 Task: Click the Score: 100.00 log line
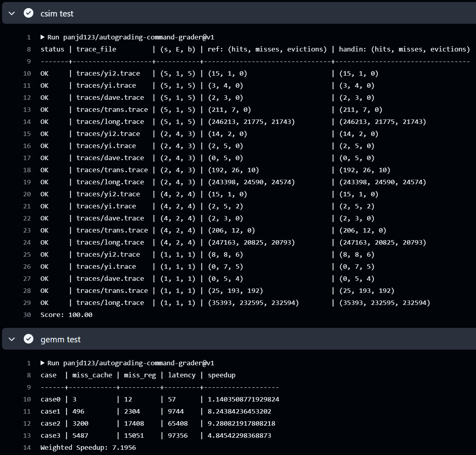[x=66, y=315]
